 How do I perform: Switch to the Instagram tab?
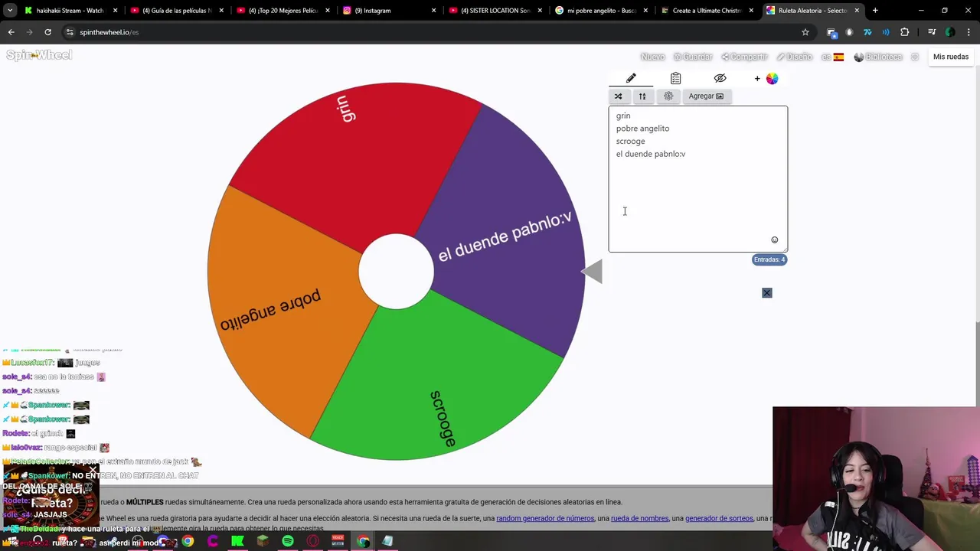point(389,11)
